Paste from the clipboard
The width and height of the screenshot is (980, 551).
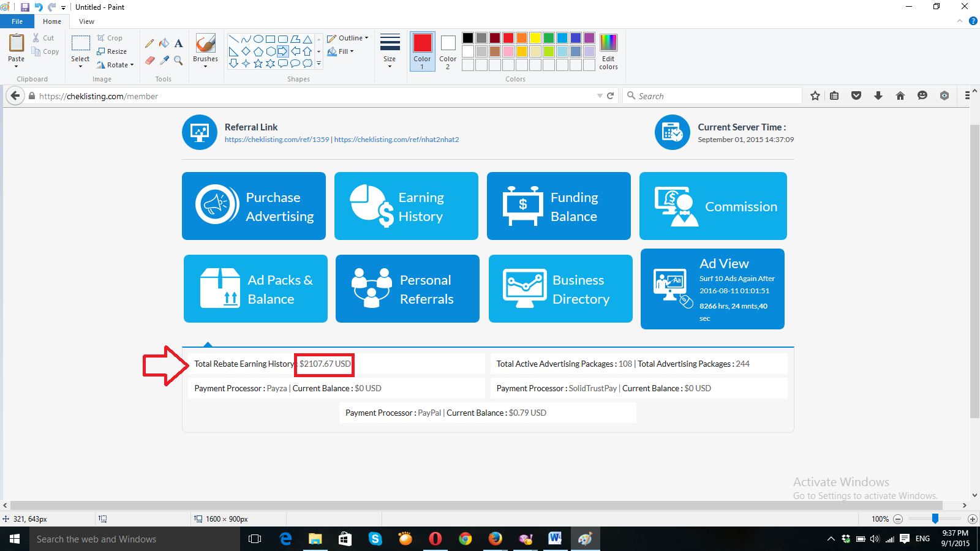(x=17, y=43)
